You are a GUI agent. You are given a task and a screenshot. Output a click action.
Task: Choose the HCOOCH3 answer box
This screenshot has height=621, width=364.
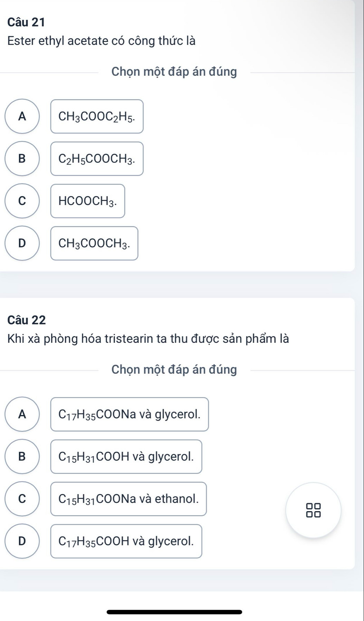[x=88, y=201]
